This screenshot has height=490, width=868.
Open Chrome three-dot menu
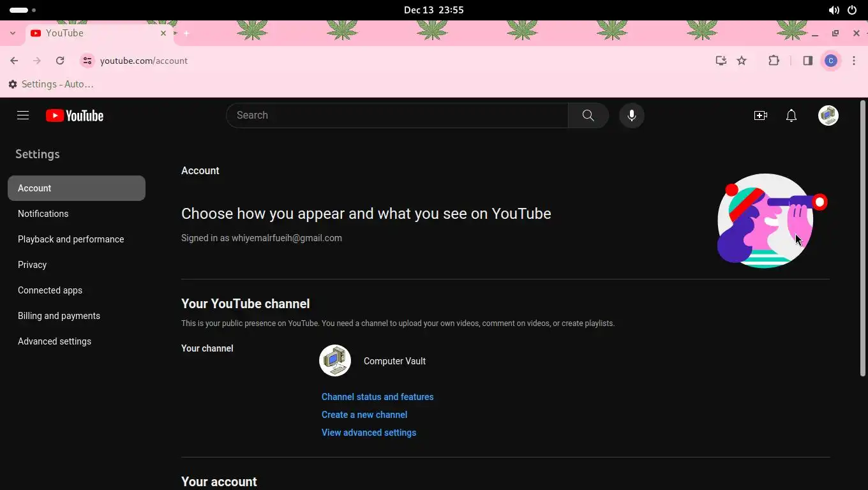pyautogui.click(x=854, y=61)
